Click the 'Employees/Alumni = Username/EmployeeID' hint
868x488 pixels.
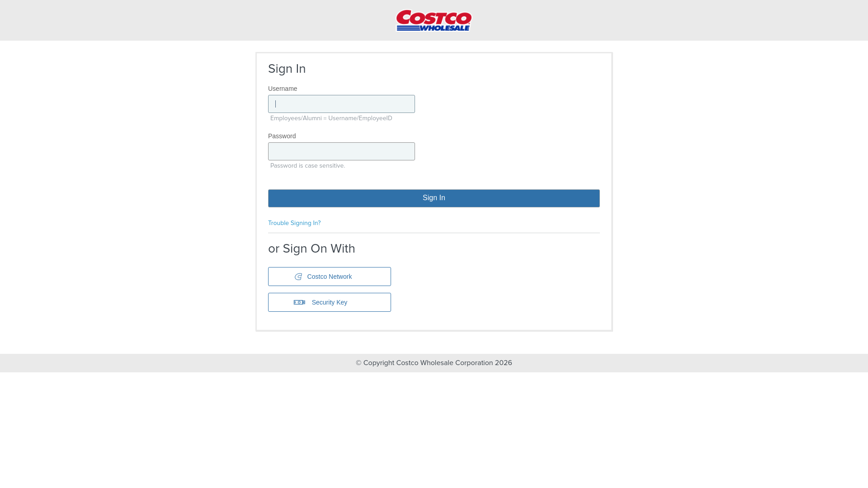(x=331, y=118)
